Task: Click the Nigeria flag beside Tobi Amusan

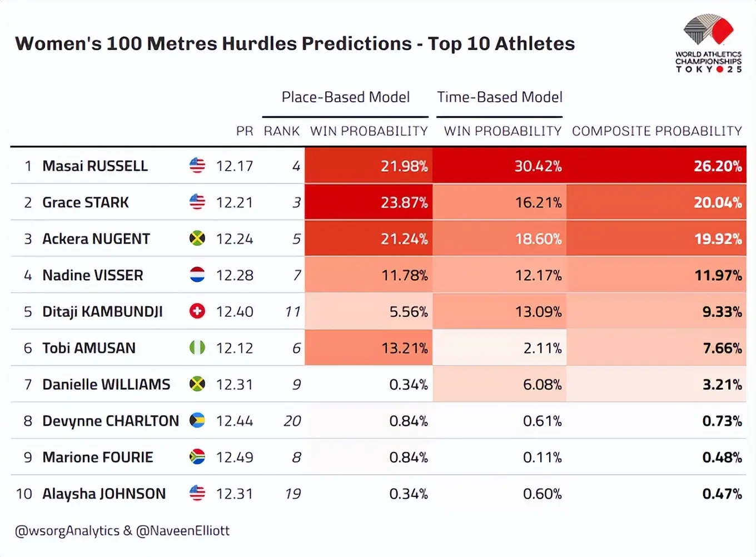Action: point(197,347)
